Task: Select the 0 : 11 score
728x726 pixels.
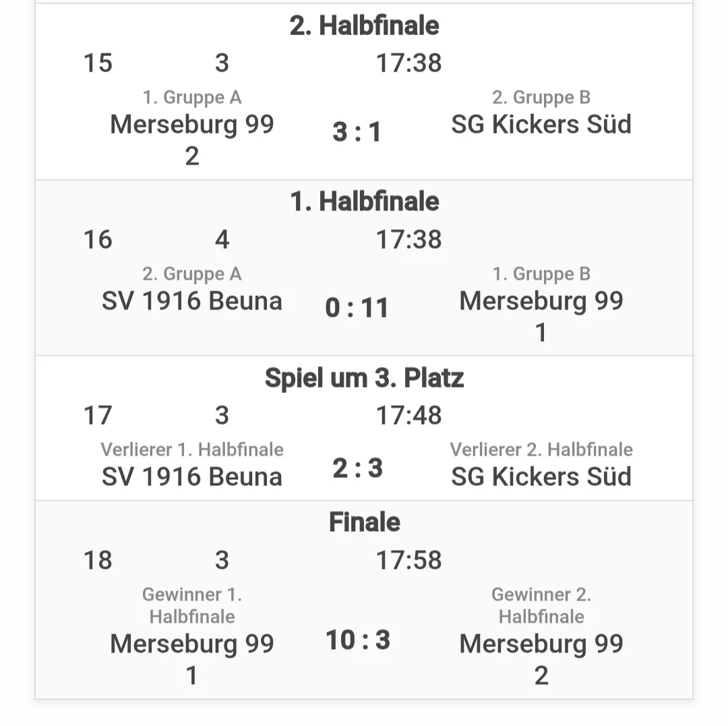Action: [x=357, y=308]
